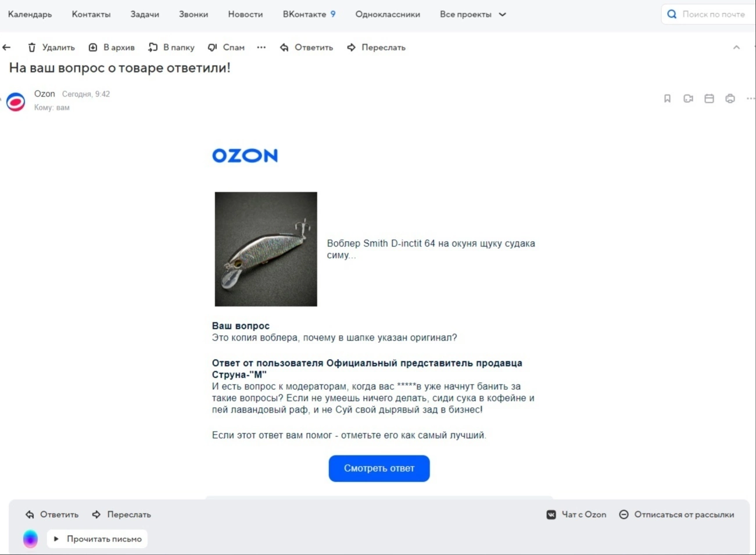Open the wobbler product image
The image size is (756, 555).
pyautogui.click(x=266, y=249)
